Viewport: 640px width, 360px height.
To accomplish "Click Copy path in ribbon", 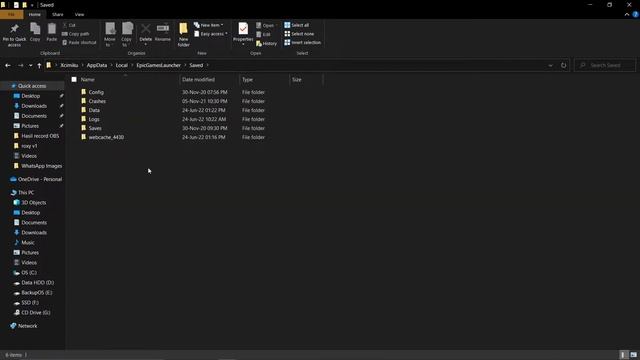I will coord(76,34).
